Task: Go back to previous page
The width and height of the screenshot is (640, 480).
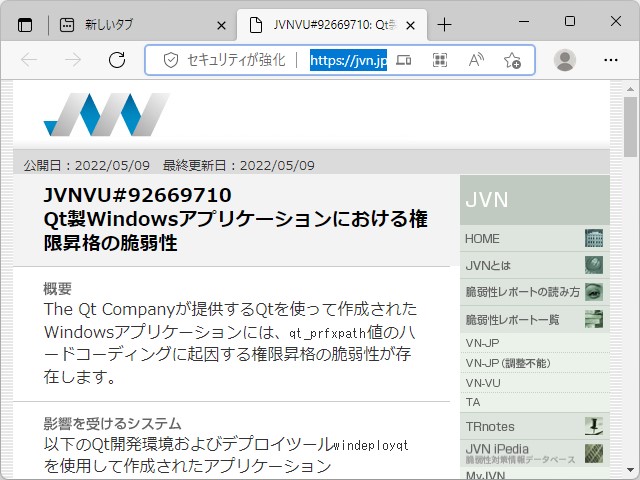Action: pyautogui.click(x=29, y=60)
